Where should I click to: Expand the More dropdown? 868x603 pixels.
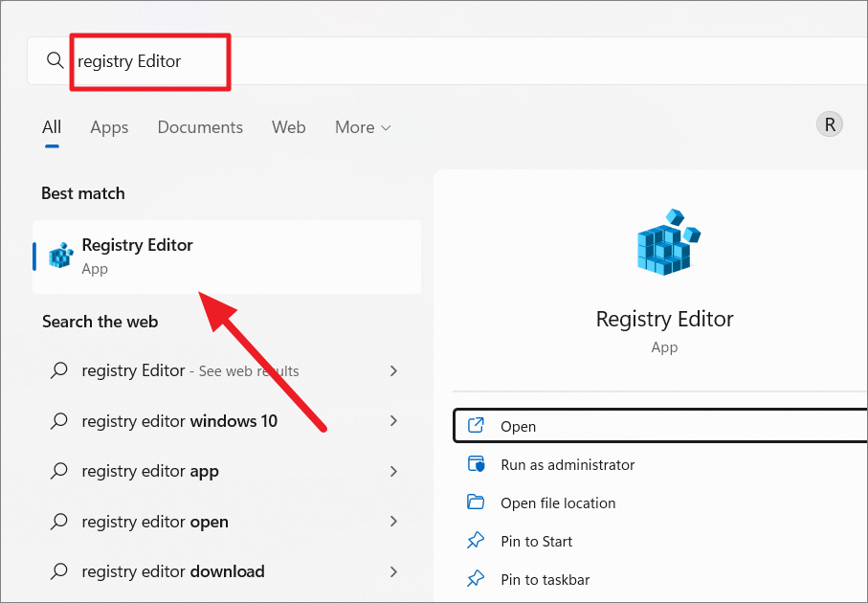click(x=363, y=127)
